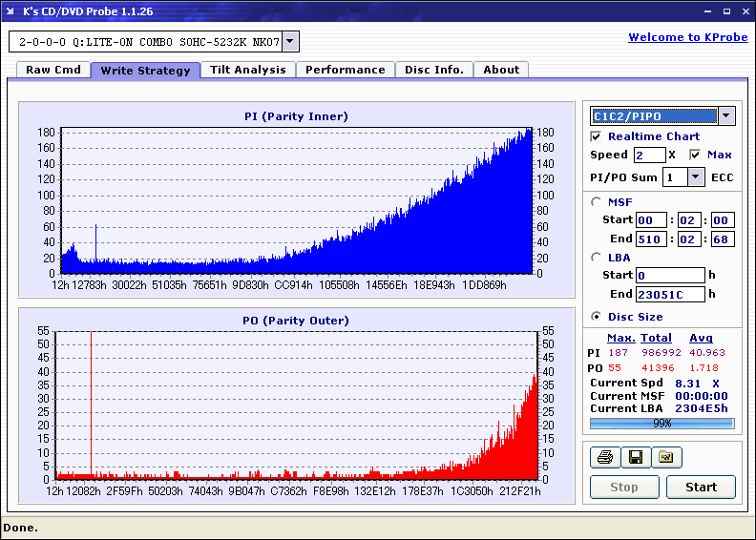This screenshot has height=540, width=756.
Task: Click the print chart icon
Action: pyautogui.click(x=604, y=457)
